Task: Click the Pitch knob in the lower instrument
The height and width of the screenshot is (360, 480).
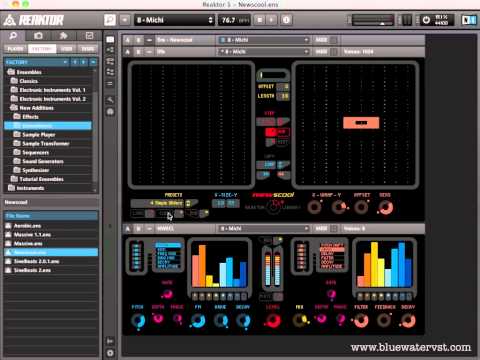Action: (x=138, y=321)
